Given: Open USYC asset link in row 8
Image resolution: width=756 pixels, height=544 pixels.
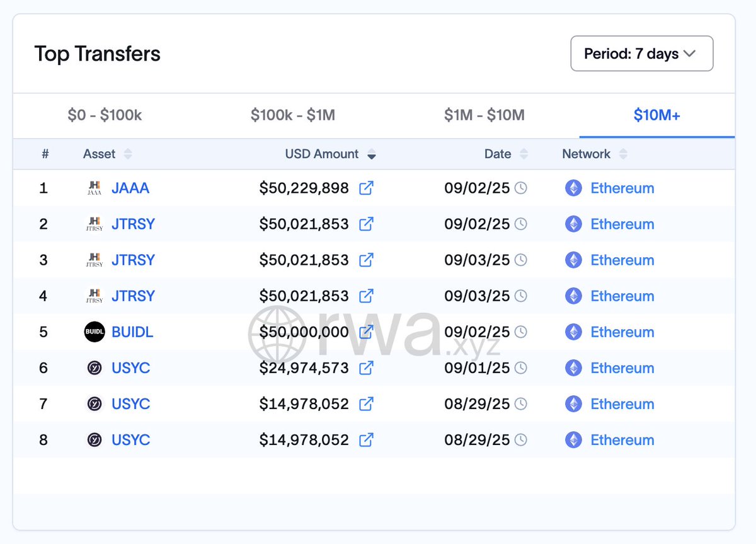Looking at the screenshot, I should (x=131, y=439).
